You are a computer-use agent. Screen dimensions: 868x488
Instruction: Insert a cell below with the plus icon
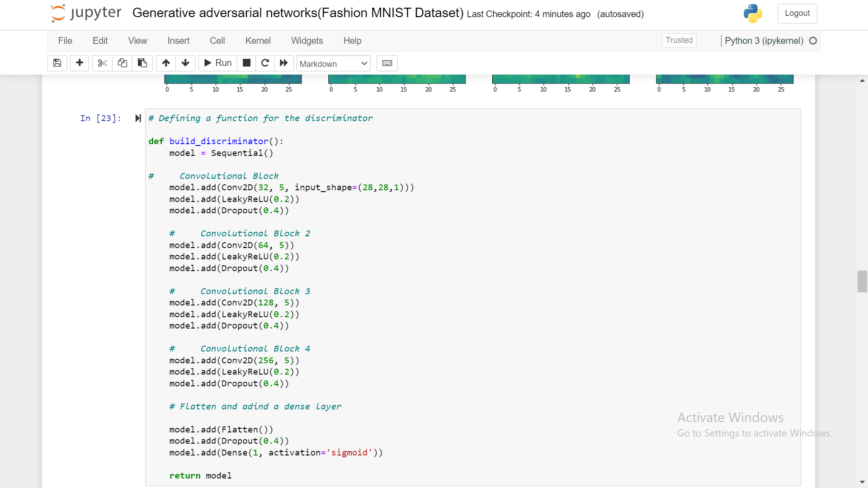click(80, 63)
